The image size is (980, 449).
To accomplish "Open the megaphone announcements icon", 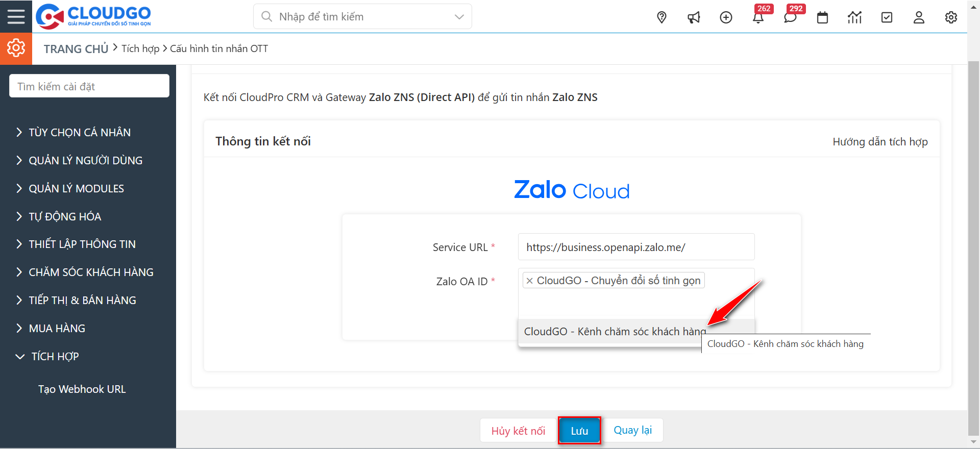I will click(694, 17).
